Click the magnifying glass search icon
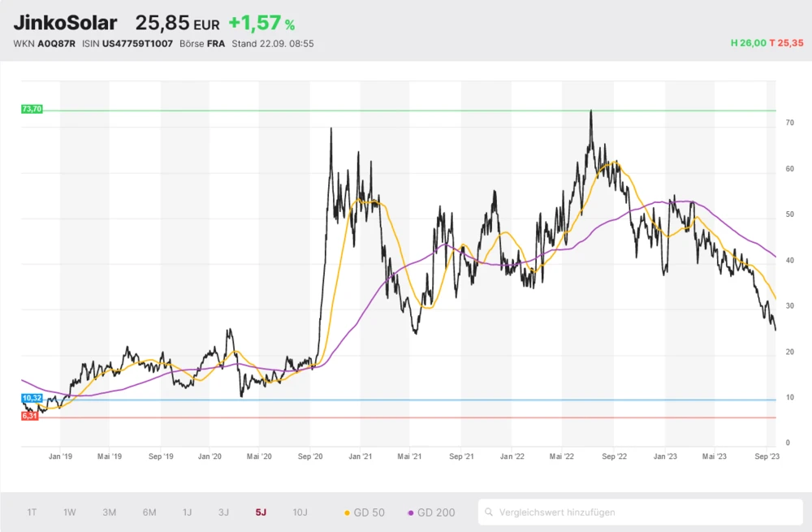 [x=489, y=513]
